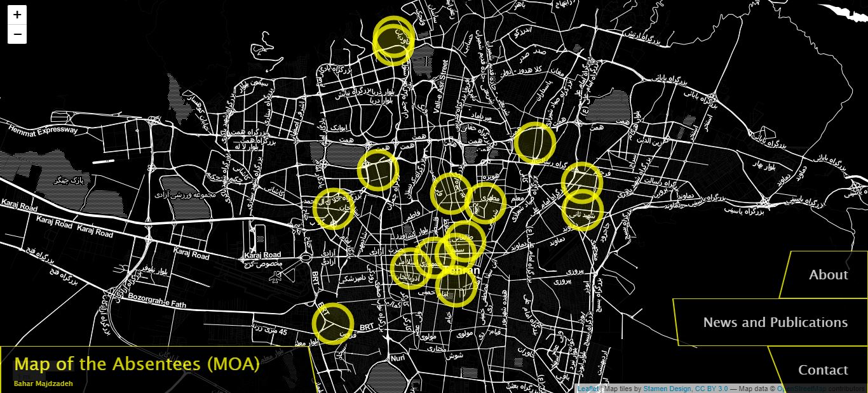Viewport: 868px width, 393px height.
Task: Click the Map of the Absentees title
Action: (137, 364)
